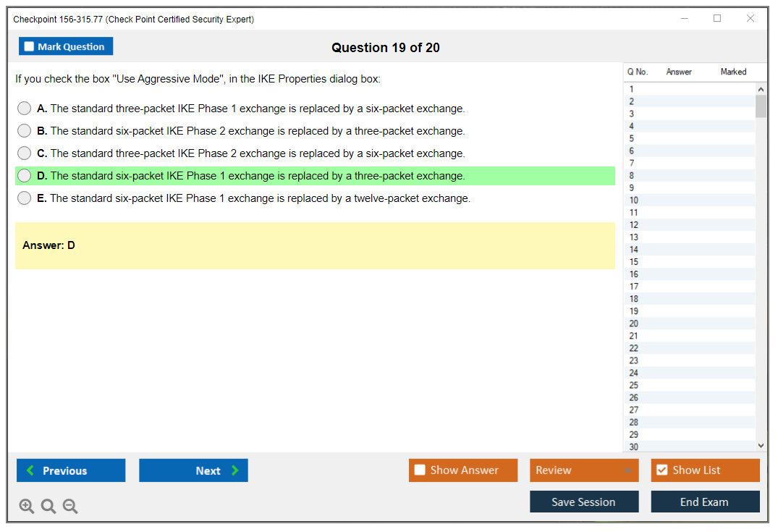Image resolution: width=778 pixels, height=532 pixels.
Task: Maximize the exam window
Action: coord(717,19)
